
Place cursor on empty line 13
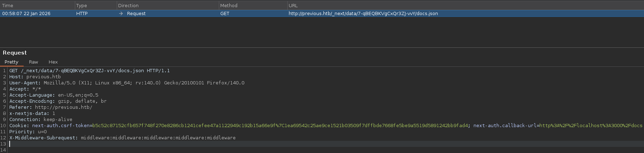tap(143, 144)
